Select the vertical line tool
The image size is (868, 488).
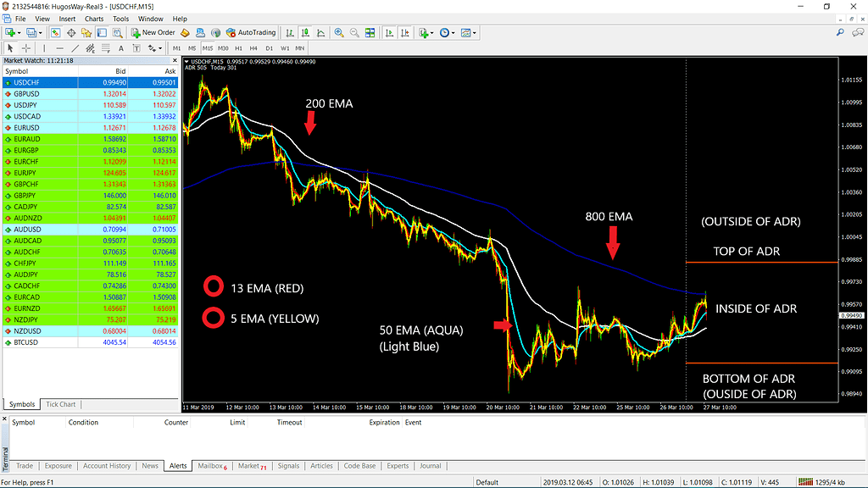click(x=45, y=48)
